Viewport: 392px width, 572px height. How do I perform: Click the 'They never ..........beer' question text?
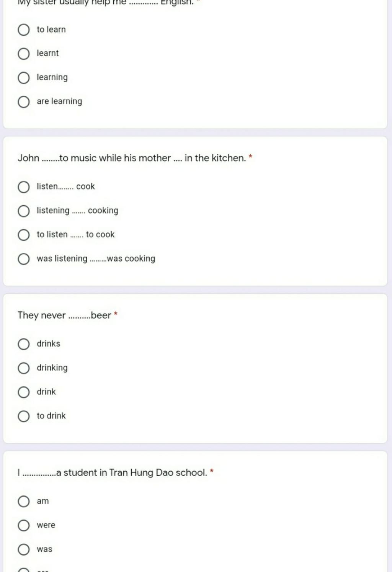tap(64, 315)
